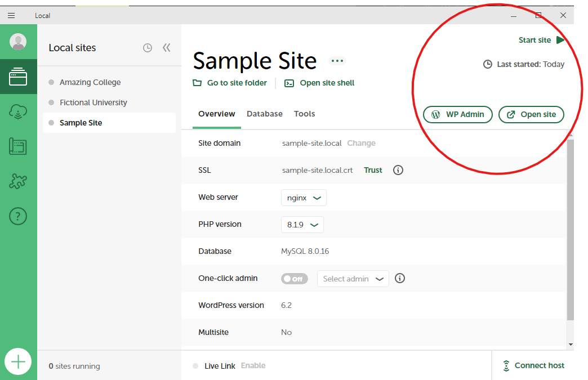Open the PHP version dropdown

(302, 225)
